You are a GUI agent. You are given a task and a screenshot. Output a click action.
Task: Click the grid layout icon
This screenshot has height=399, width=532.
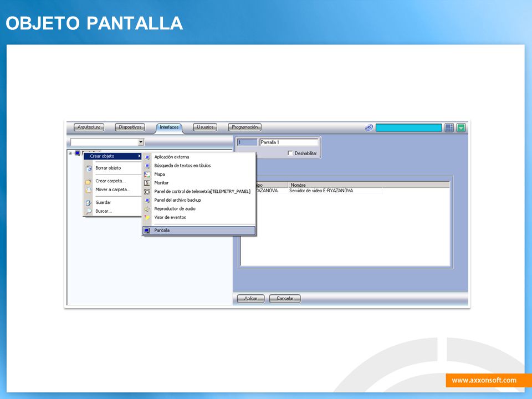pos(449,127)
